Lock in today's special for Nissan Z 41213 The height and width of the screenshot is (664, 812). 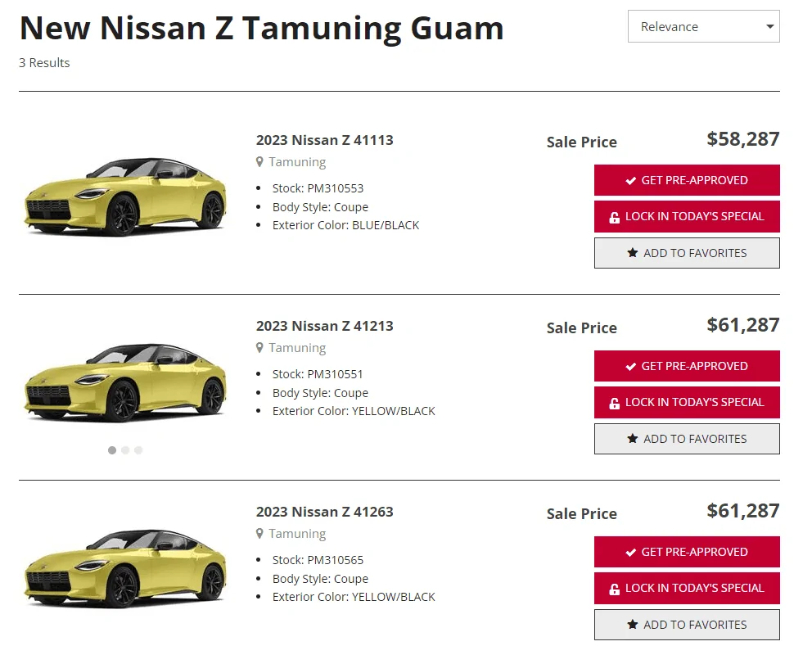click(x=687, y=403)
